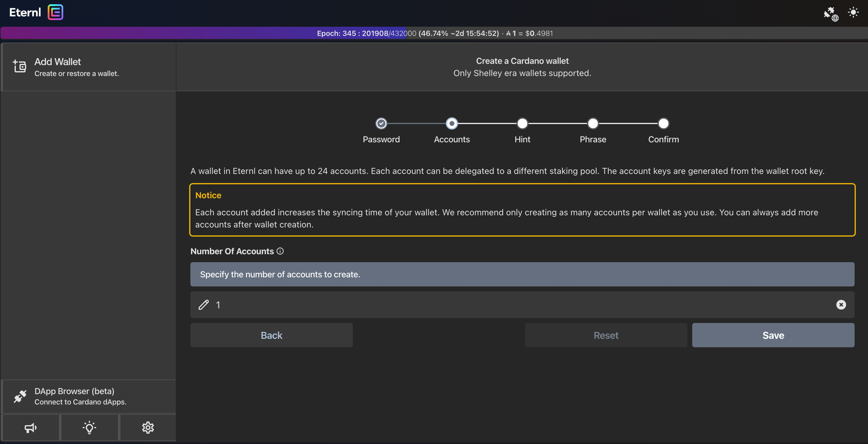The height and width of the screenshot is (444, 868).
Task: Jump to the Confirm step
Action: (x=663, y=123)
